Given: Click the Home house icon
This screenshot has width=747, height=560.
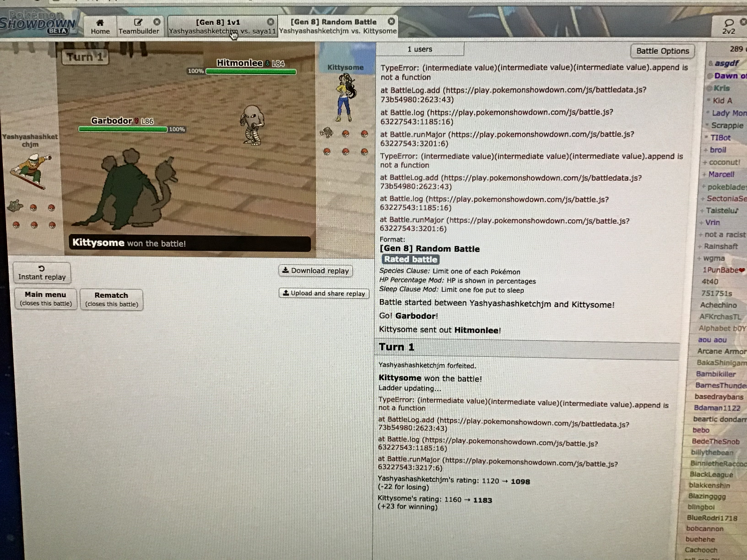Looking at the screenshot, I should point(100,23).
